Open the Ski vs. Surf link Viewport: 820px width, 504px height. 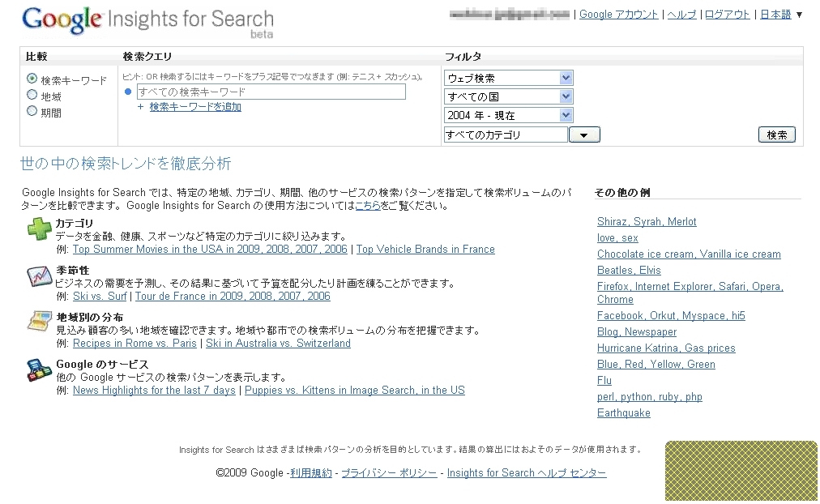(100, 297)
